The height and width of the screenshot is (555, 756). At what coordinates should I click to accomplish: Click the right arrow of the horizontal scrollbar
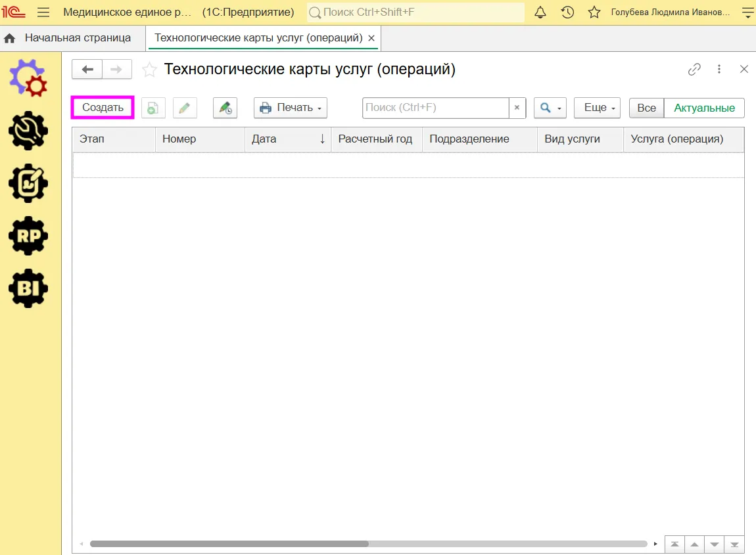coord(655,544)
